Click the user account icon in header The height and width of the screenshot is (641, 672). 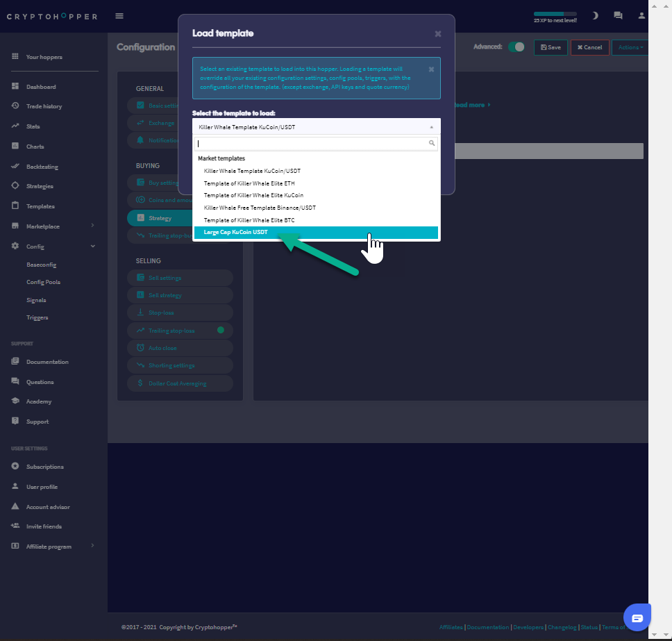[641, 16]
